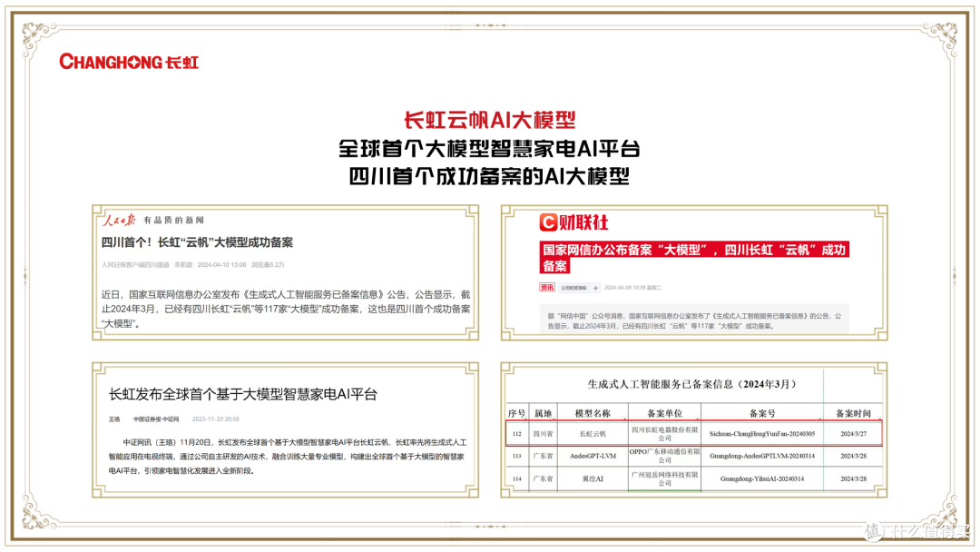Select the 长虹云帆 model name cell

coord(593,434)
